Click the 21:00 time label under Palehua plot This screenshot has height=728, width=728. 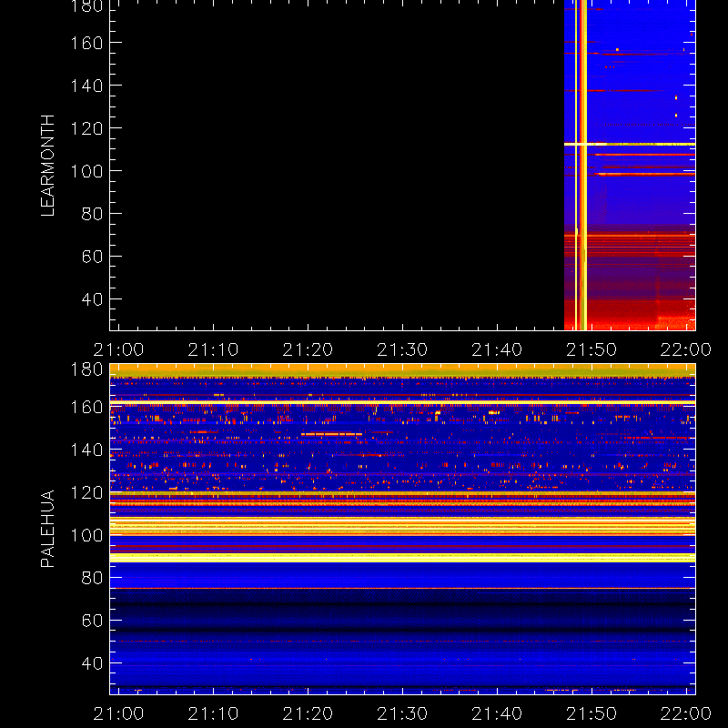click(x=118, y=713)
